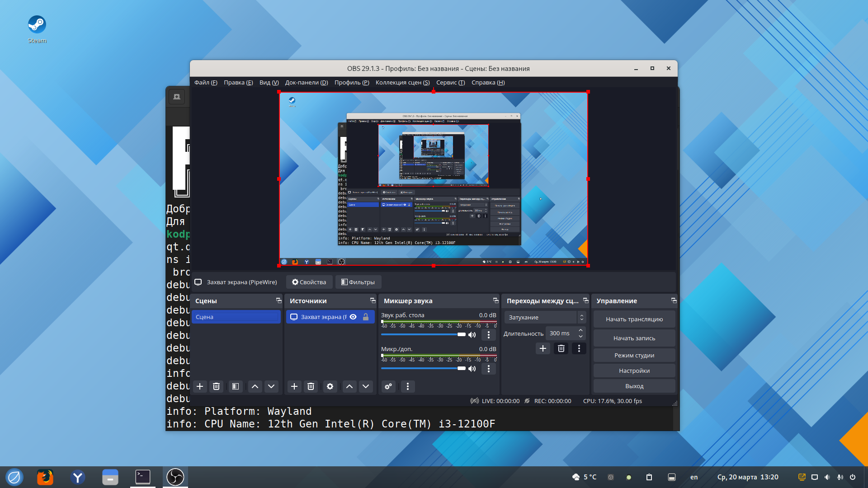Open Профиль menu
868x488 pixels.
point(352,82)
